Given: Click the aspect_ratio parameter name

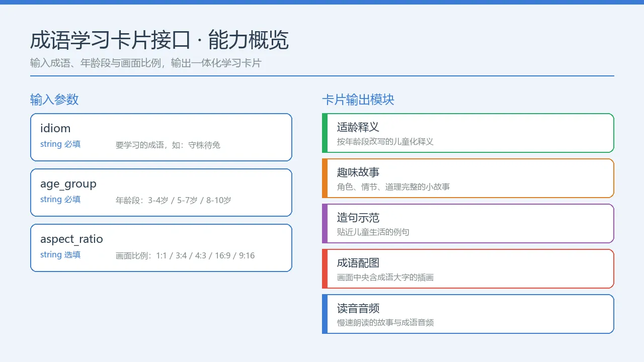Looking at the screenshot, I should pyautogui.click(x=71, y=239).
